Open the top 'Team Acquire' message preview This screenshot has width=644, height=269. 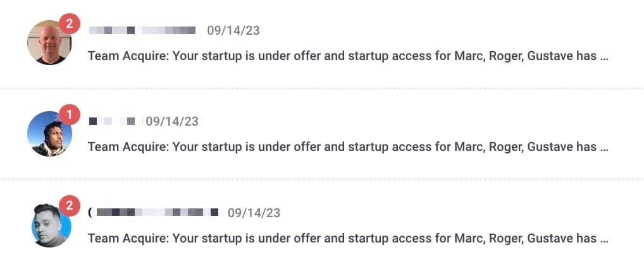click(x=342, y=56)
